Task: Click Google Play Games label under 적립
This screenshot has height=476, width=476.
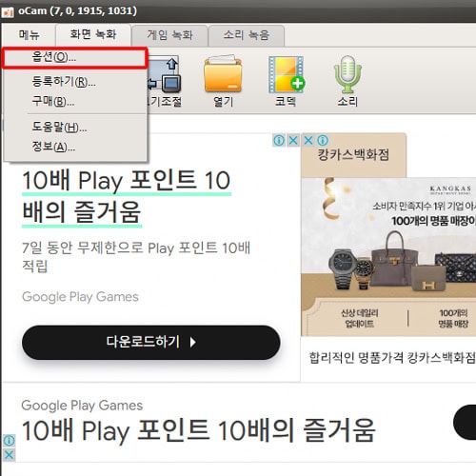Action: point(80,297)
